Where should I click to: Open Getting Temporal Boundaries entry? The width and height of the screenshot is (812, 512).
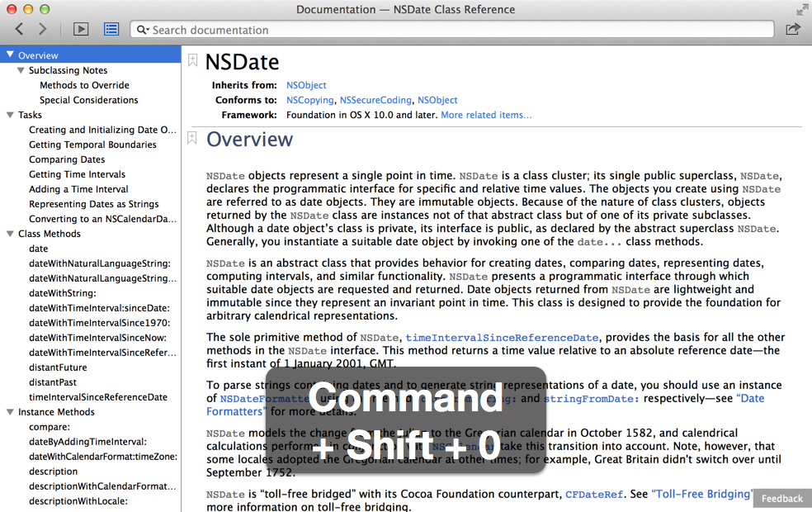(92, 145)
